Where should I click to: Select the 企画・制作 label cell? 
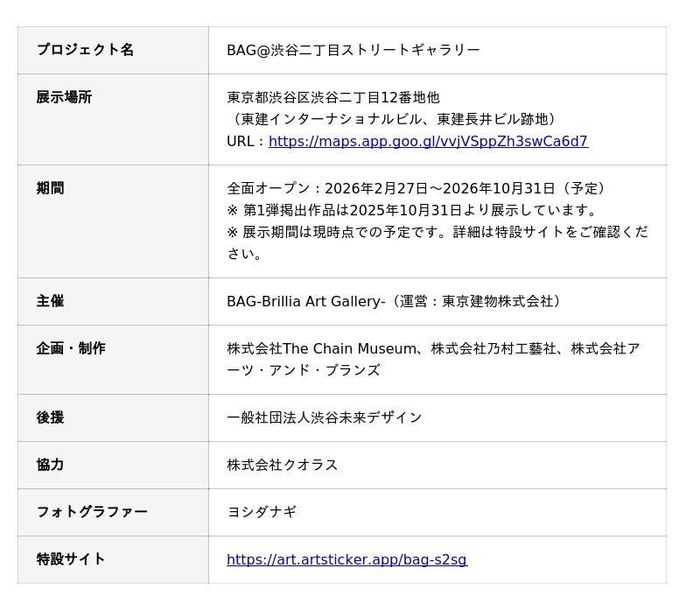pos(71,348)
